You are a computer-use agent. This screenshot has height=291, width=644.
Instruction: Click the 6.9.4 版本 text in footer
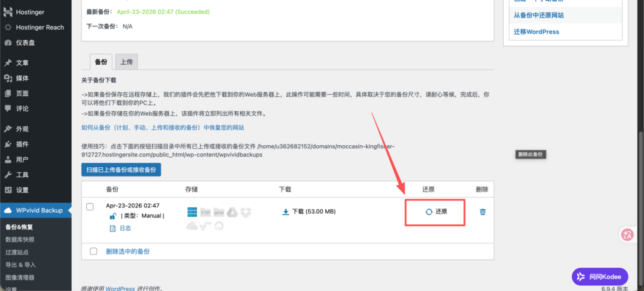click(x=615, y=288)
